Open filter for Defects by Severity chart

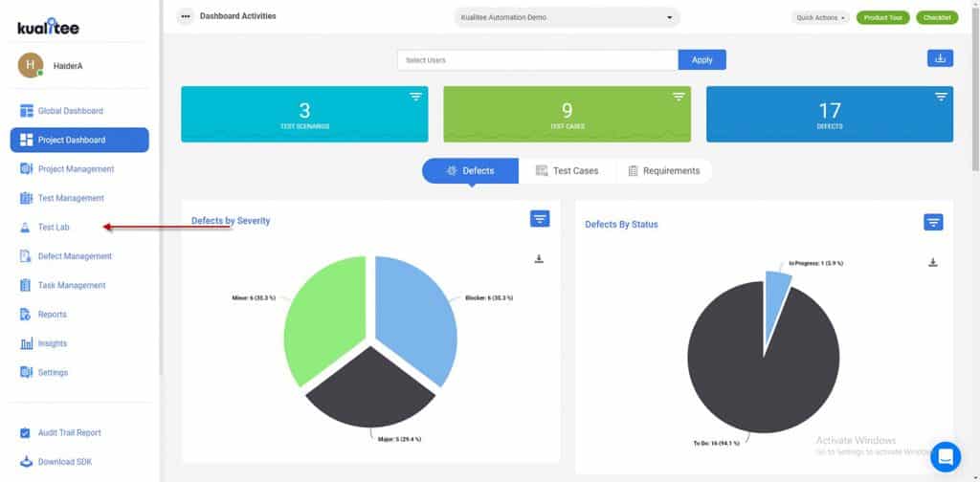[x=540, y=218]
